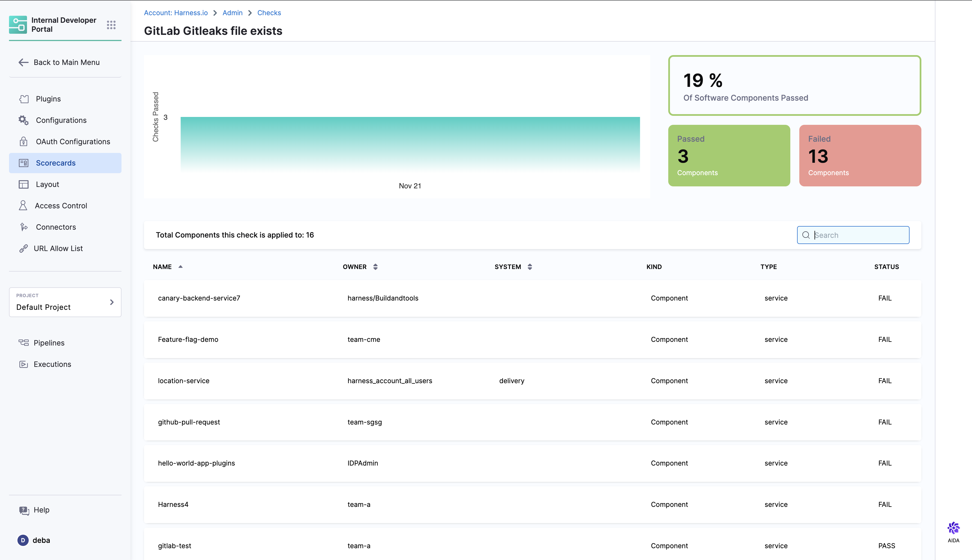The width and height of the screenshot is (972, 560).
Task: Click the Admin breadcrumb link
Action: 232,13
